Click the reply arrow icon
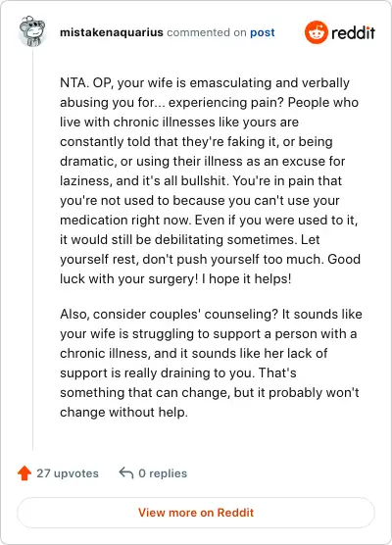This screenshot has height=545, width=392. pos(126,473)
